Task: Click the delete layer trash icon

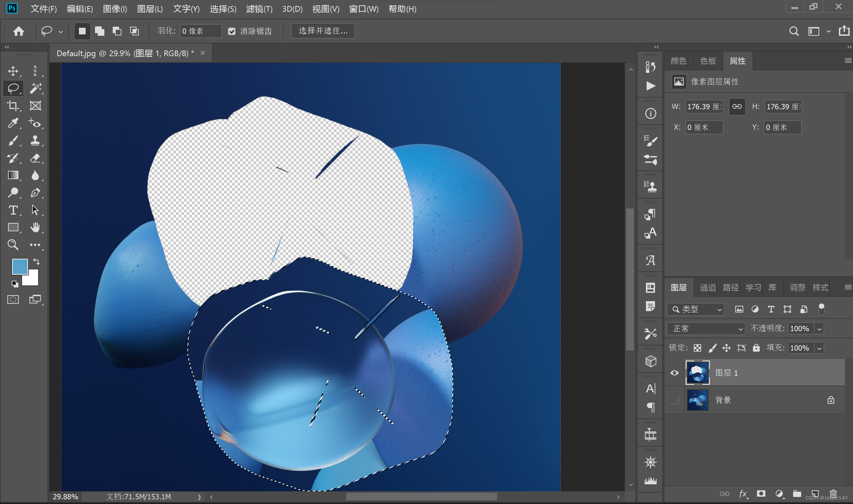Action: click(833, 493)
